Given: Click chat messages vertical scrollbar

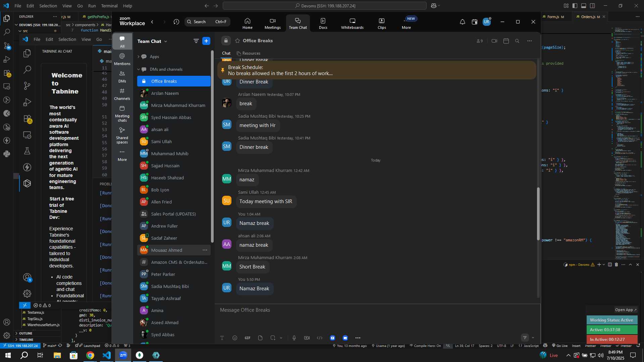Looking at the screenshot, I should click(x=538, y=214).
